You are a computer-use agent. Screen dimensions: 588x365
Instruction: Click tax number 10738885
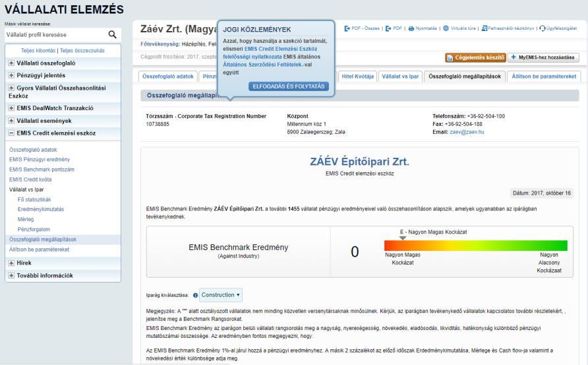point(158,124)
